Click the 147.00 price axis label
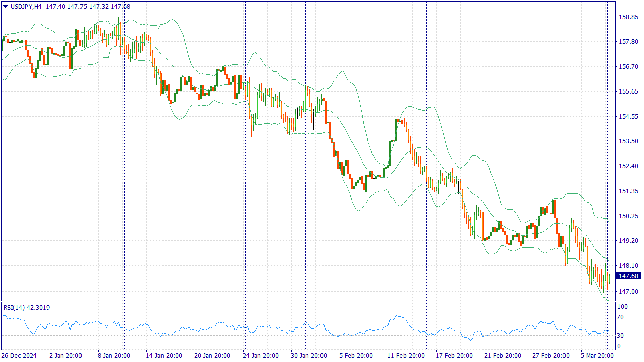The image size is (644, 362). (x=628, y=292)
